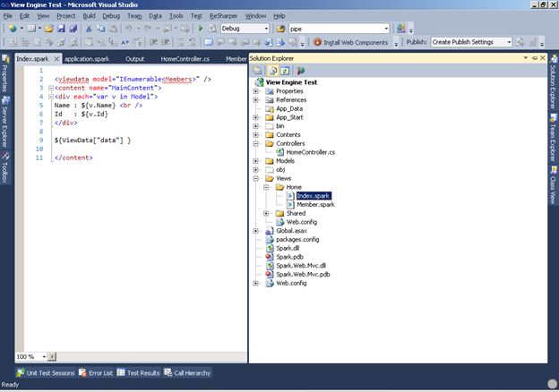The height and width of the screenshot is (392, 559).
Task: Select the View Engine Test project node
Action: (291, 82)
